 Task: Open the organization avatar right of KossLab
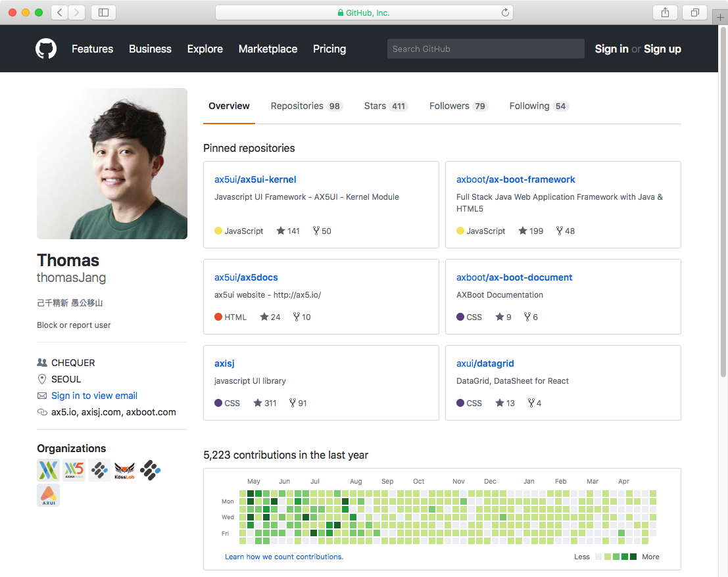(150, 471)
